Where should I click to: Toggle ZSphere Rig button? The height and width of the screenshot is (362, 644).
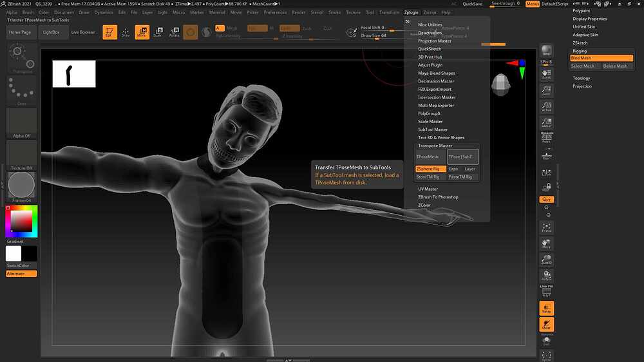[430, 169]
